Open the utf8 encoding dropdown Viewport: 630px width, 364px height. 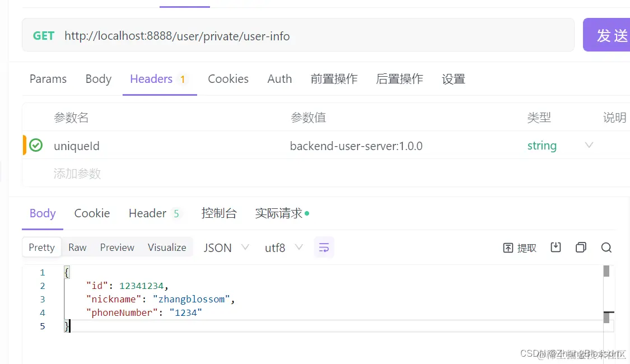pos(284,248)
